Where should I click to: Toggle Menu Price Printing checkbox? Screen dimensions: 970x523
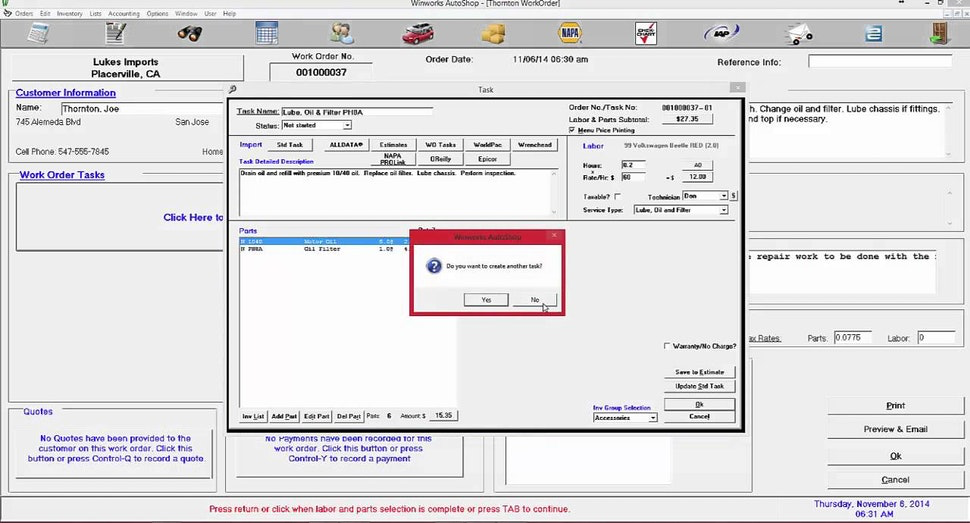coord(572,130)
